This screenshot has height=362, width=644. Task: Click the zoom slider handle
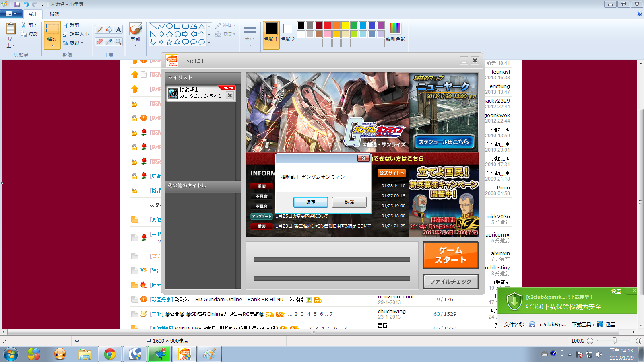tap(614, 341)
